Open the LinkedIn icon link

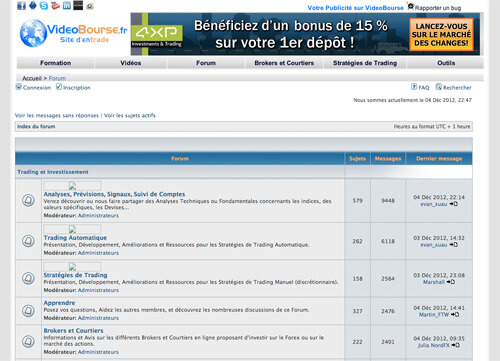click(x=67, y=5)
